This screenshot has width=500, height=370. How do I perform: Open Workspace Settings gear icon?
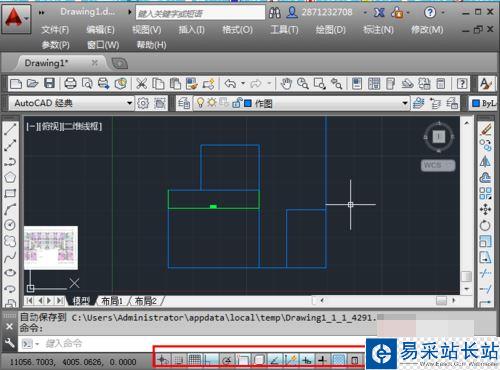click(143, 103)
